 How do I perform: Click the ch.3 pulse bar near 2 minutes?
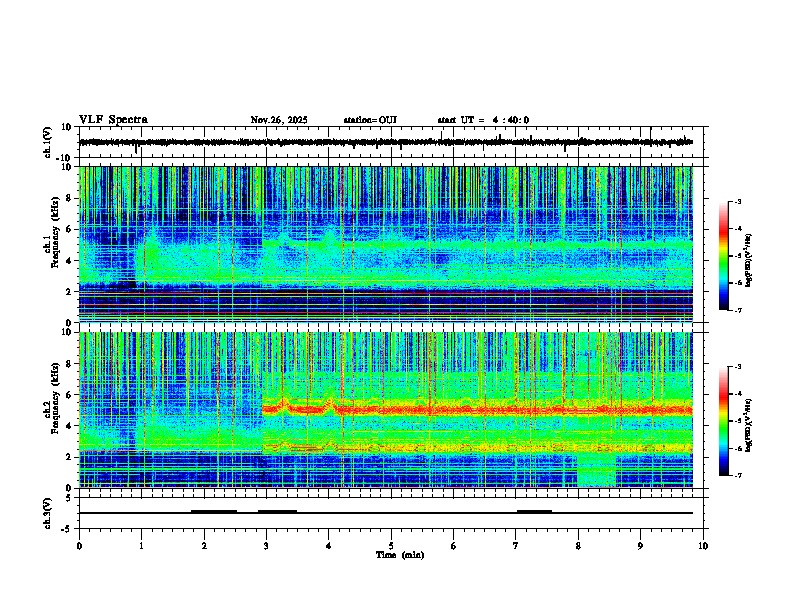coord(214,511)
